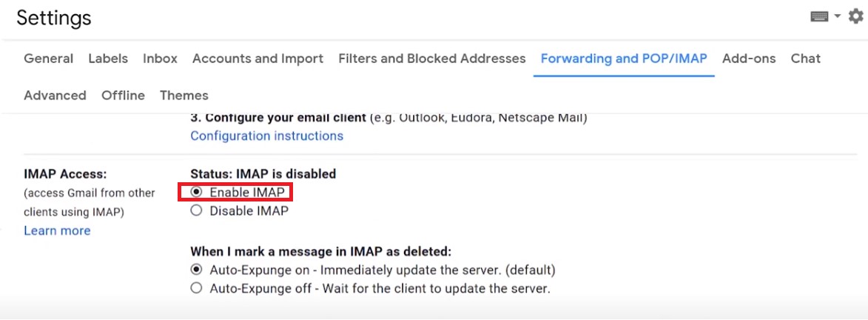
Task: Open the Configuration instructions link
Action: [266, 136]
